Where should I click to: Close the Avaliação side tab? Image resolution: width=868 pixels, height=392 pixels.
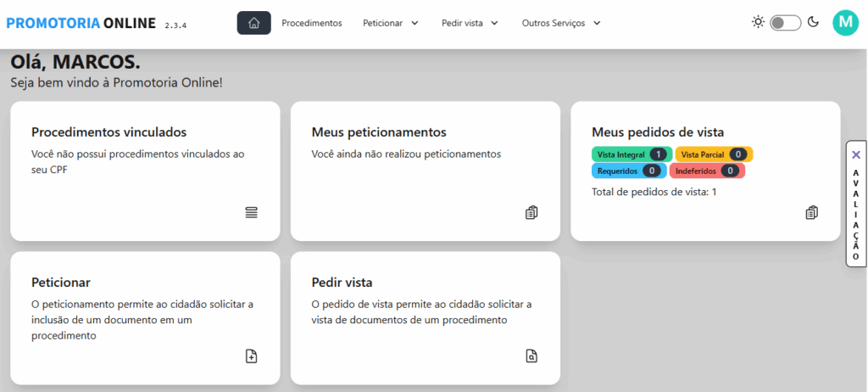point(856,154)
